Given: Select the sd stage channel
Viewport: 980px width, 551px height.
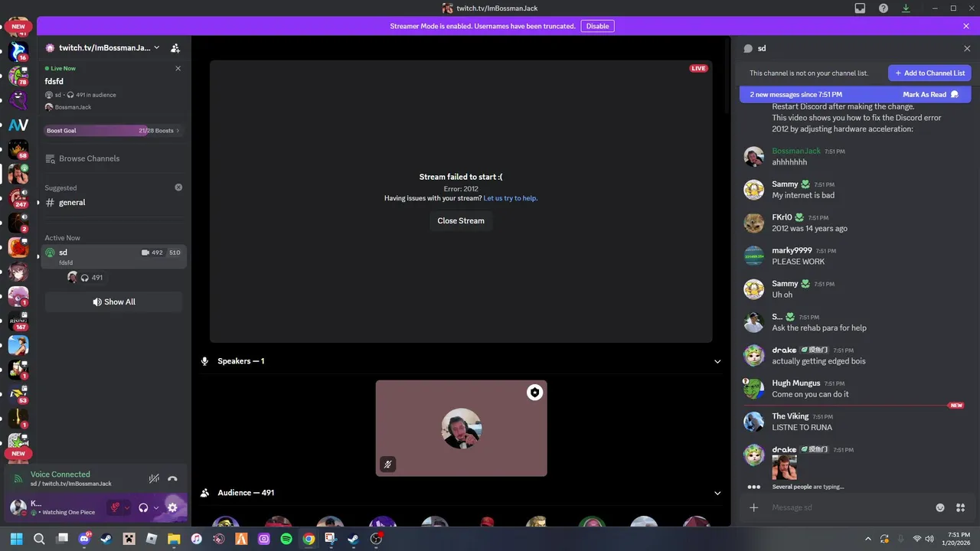Looking at the screenshot, I should tap(113, 256).
